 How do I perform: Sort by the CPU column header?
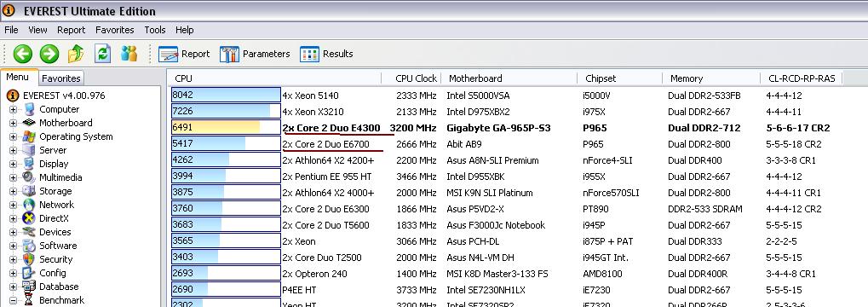click(x=274, y=78)
